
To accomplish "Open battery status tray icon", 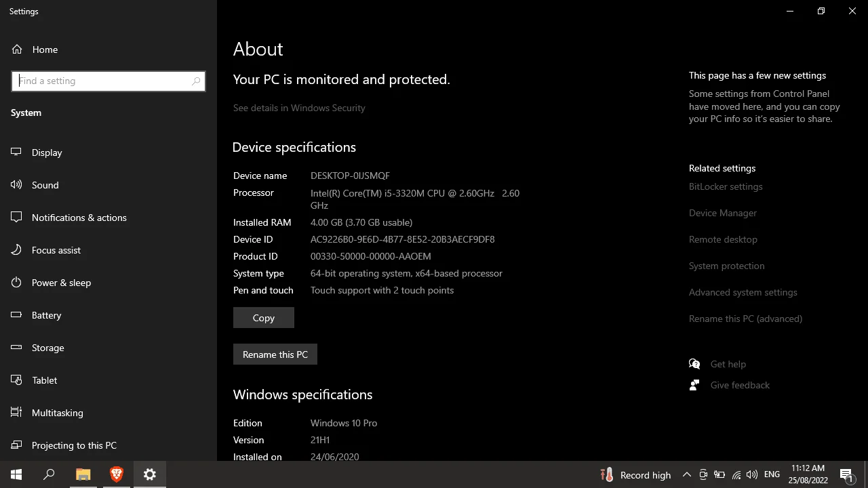I will pyautogui.click(x=719, y=475).
